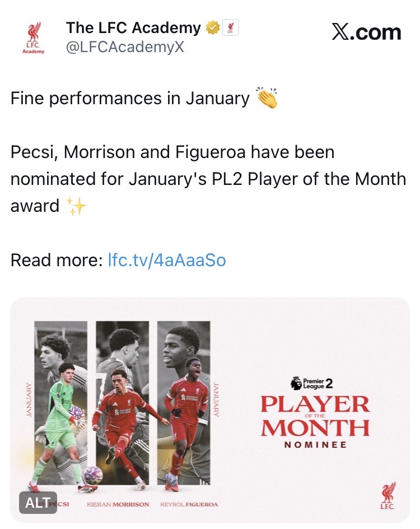Open the lfc.tv/4aAaaSo link
The width and height of the screenshot is (420, 529).
tap(166, 260)
